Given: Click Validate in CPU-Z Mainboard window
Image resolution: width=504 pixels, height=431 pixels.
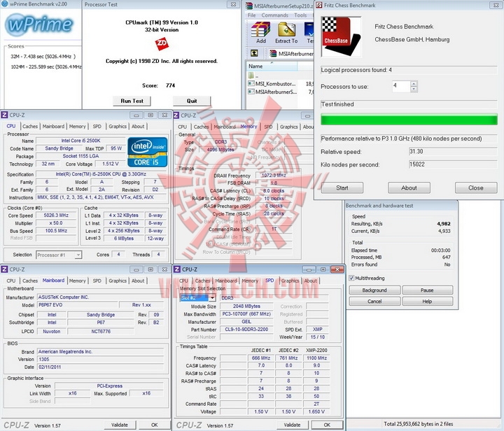Looking at the screenshot, I should (x=120, y=425).
